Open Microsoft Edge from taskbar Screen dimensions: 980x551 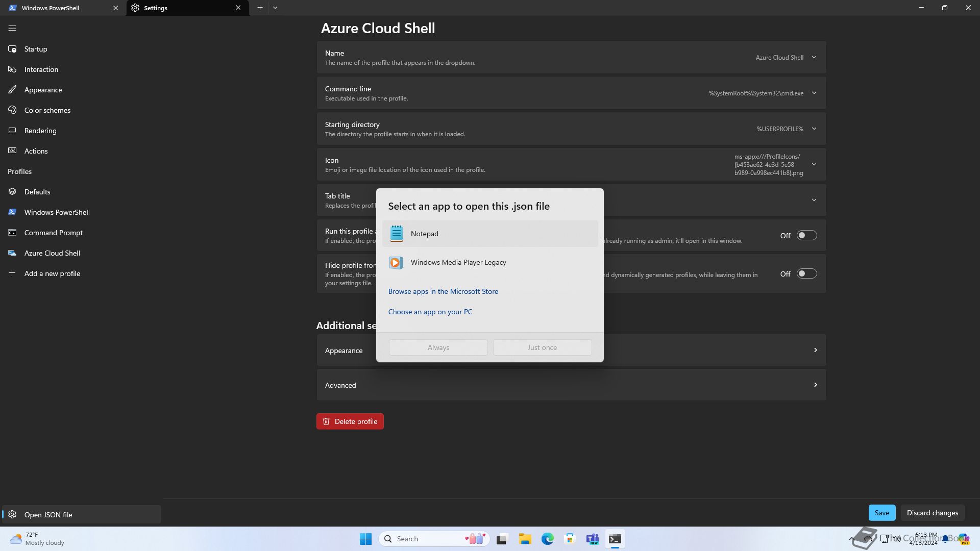point(547,539)
